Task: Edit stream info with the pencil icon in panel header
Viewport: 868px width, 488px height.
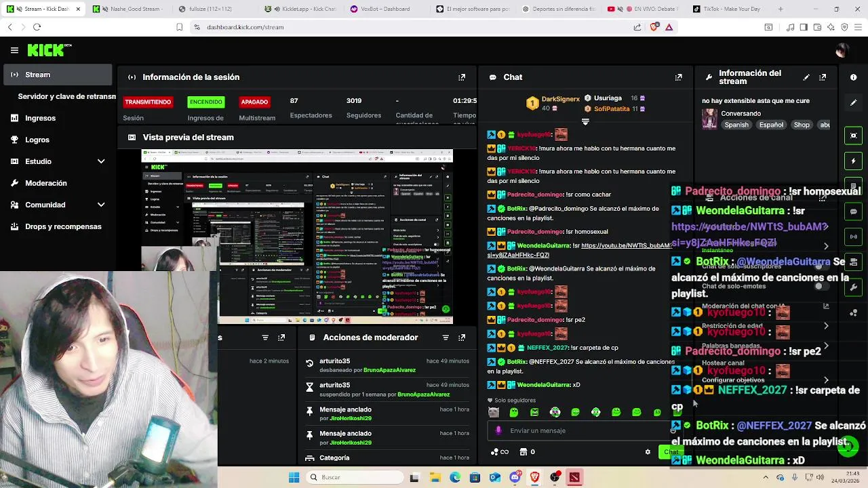Action: (x=806, y=77)
